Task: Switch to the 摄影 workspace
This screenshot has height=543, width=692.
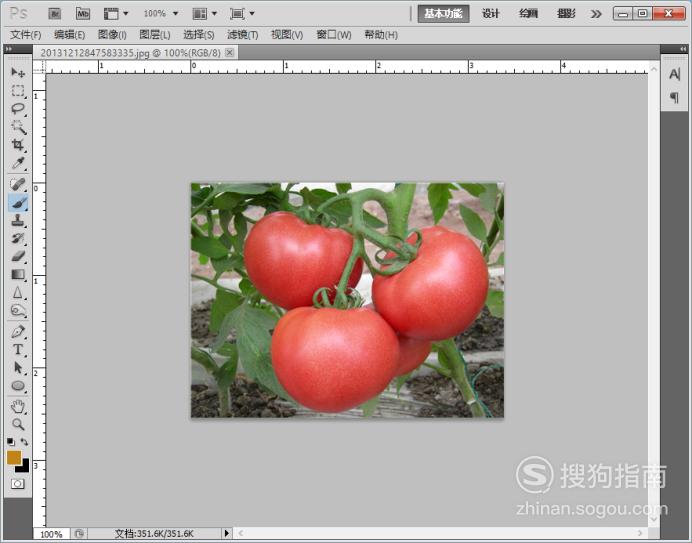Action: tap(566, 14)
